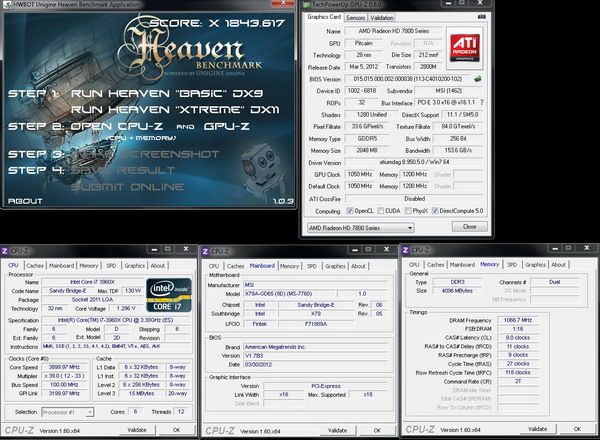This screenshot has width=600, height=440.
Task: Toggle the DirectCompute 5.0 checkbox
Action: (435, 210)
